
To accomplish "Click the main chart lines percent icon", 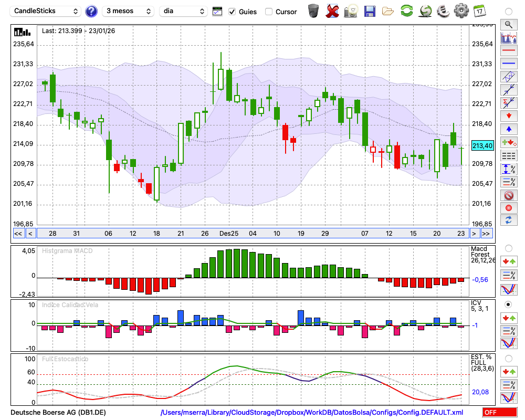I will (509, 182).
